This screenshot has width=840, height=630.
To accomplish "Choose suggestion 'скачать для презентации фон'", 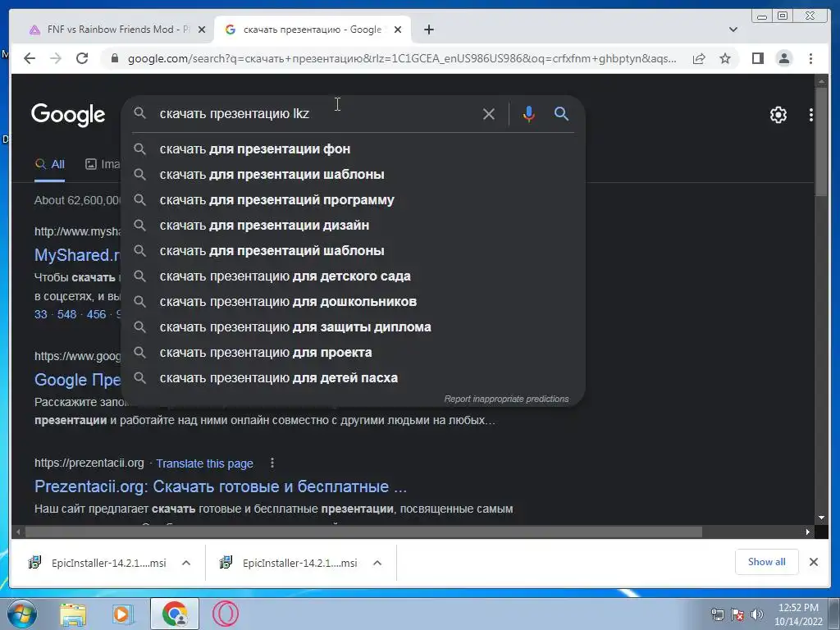I will tap(353, 149).
